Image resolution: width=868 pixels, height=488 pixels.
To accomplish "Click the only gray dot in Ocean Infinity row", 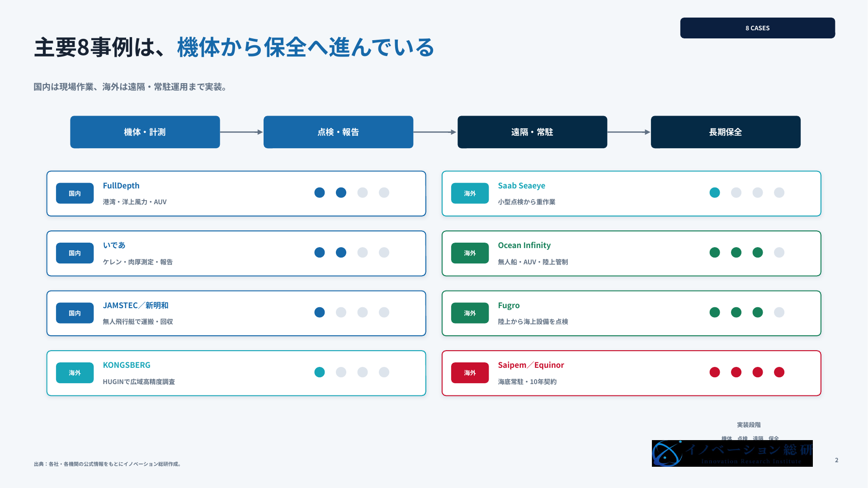I will click(779, 252).
